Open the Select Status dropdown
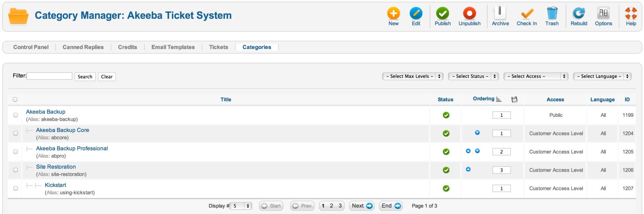 coord(473,76)
